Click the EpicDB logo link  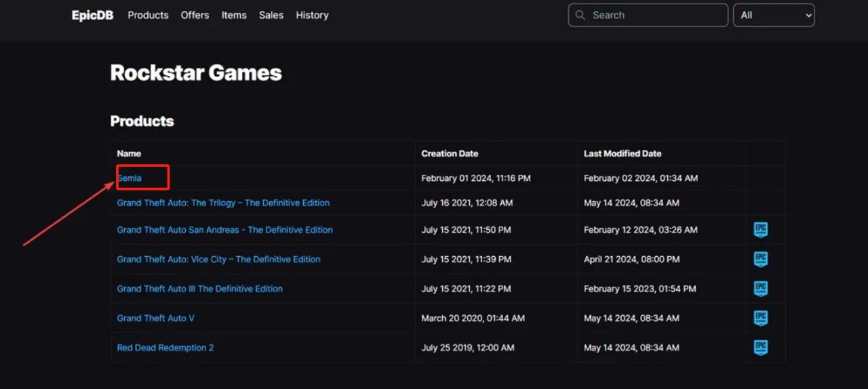(x=93, y=15)
